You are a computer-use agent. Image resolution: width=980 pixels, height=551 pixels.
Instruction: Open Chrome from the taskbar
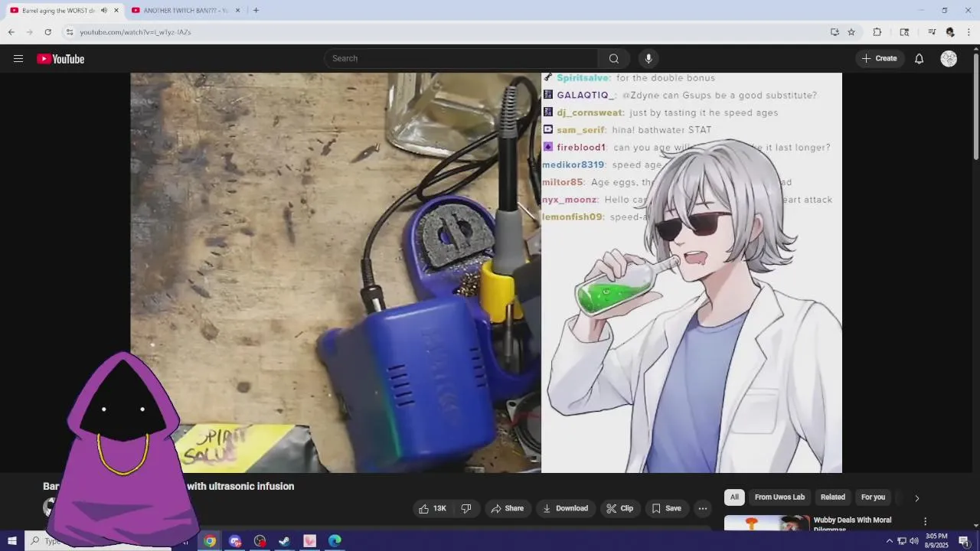click(210, 541)
